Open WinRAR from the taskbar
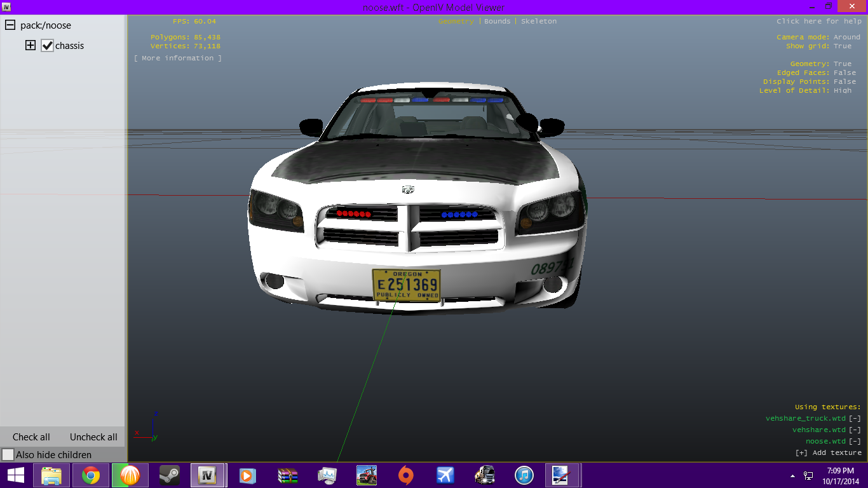The width and height of the screenshot is (868, 488). coord(288,475)
